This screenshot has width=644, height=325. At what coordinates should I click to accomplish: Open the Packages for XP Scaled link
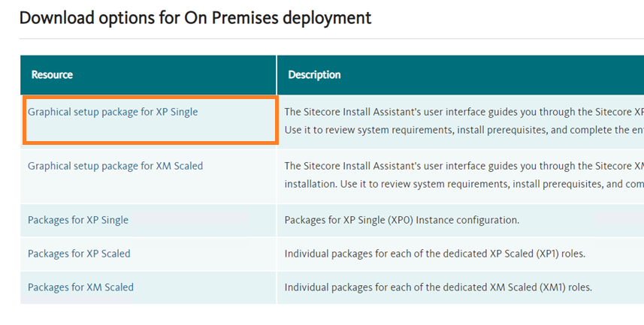[79, 254]
